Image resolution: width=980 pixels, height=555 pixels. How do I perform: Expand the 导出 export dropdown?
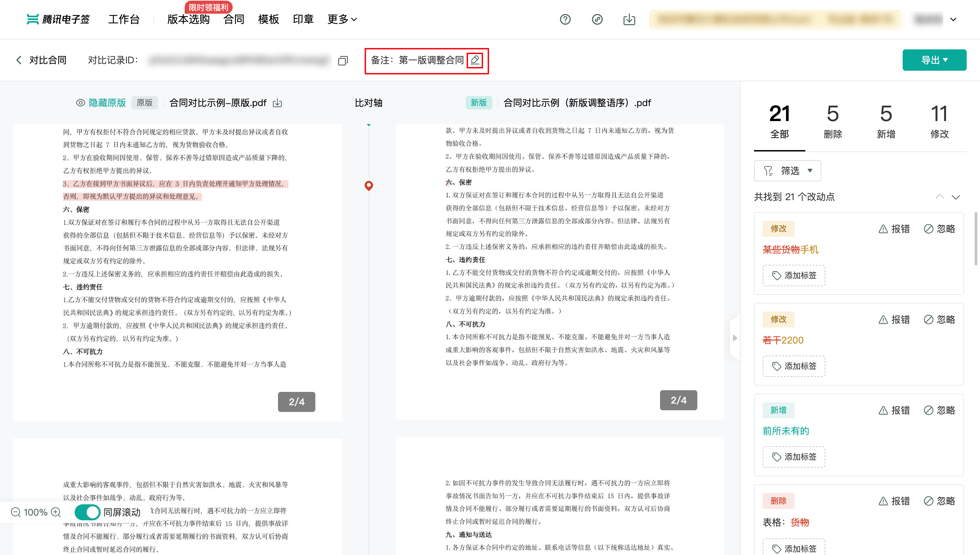(x=934, y=60)
